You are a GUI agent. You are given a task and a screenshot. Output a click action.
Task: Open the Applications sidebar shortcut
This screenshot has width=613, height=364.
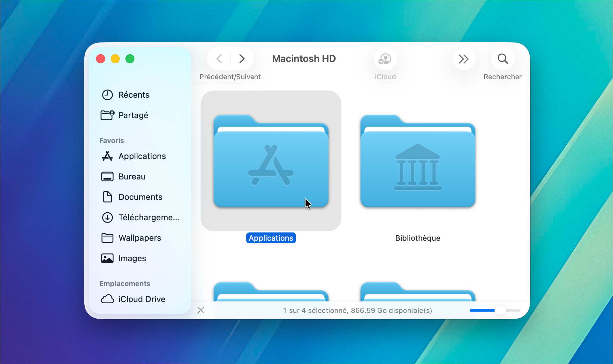point(142,156)
